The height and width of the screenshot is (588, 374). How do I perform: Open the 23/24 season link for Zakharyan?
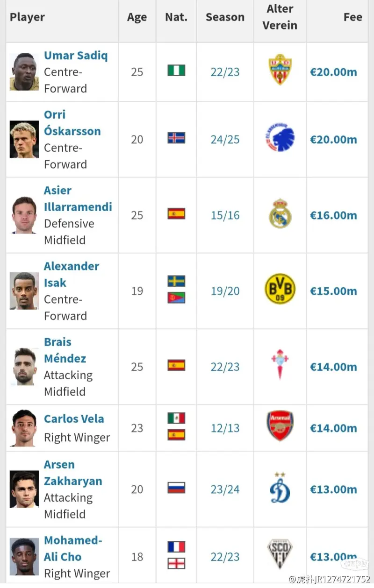(225, 489)
